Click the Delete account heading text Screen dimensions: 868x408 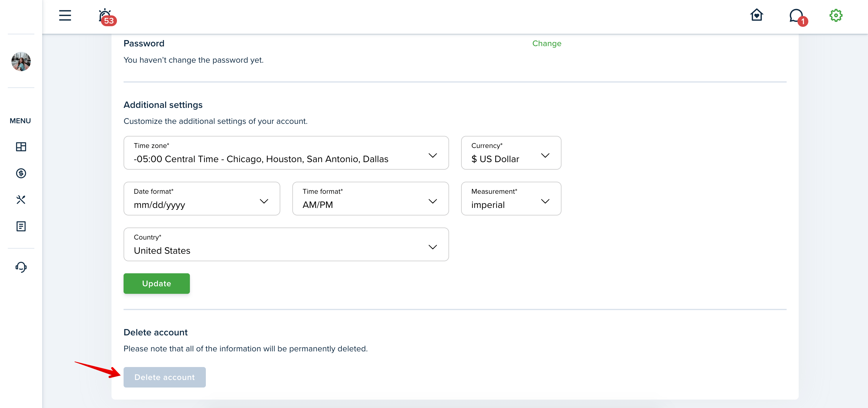[x=155, y=333]
